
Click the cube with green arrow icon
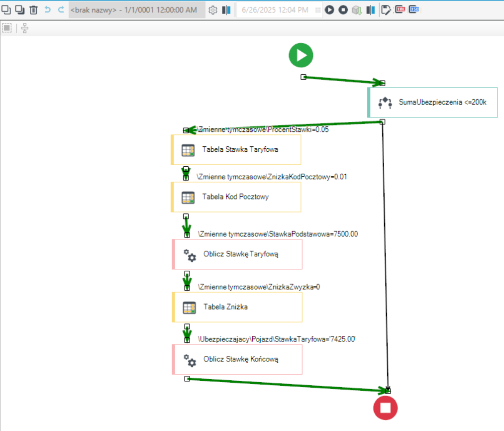[357, 10]
